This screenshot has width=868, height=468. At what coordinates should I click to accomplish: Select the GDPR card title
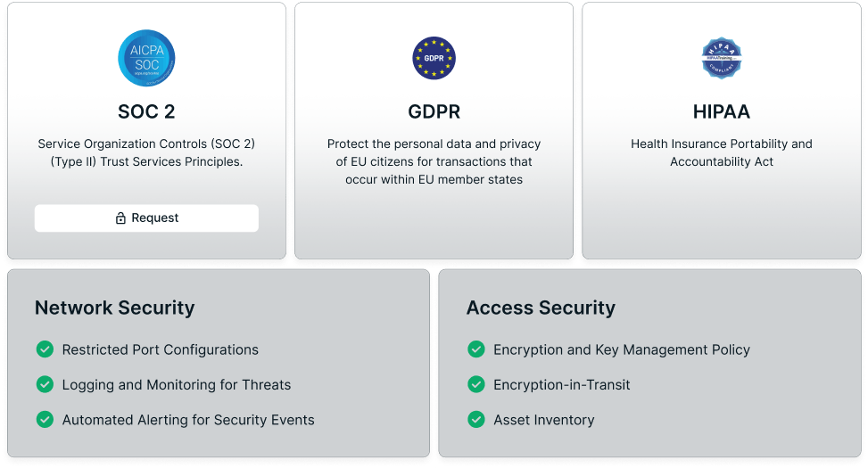(434, 112)
